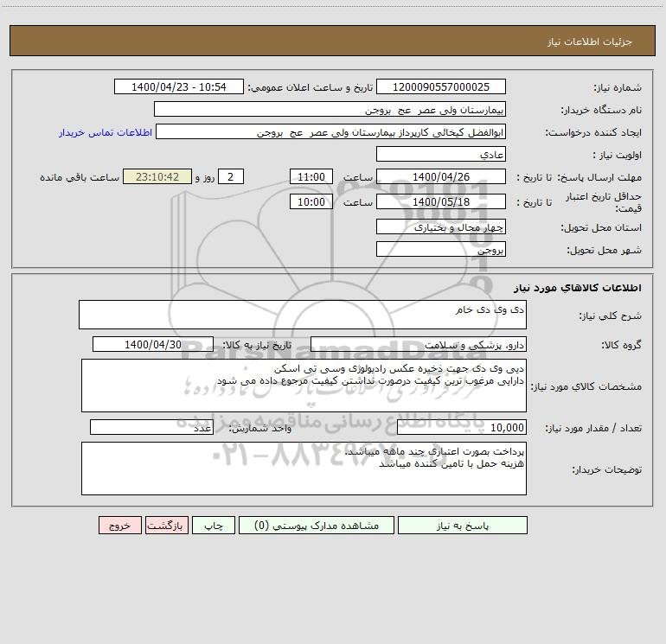Image resolution: width=666 pixels, height=644 pixels.
Task: Click the price validity date 1400/05/18
Action: point(441,201)
